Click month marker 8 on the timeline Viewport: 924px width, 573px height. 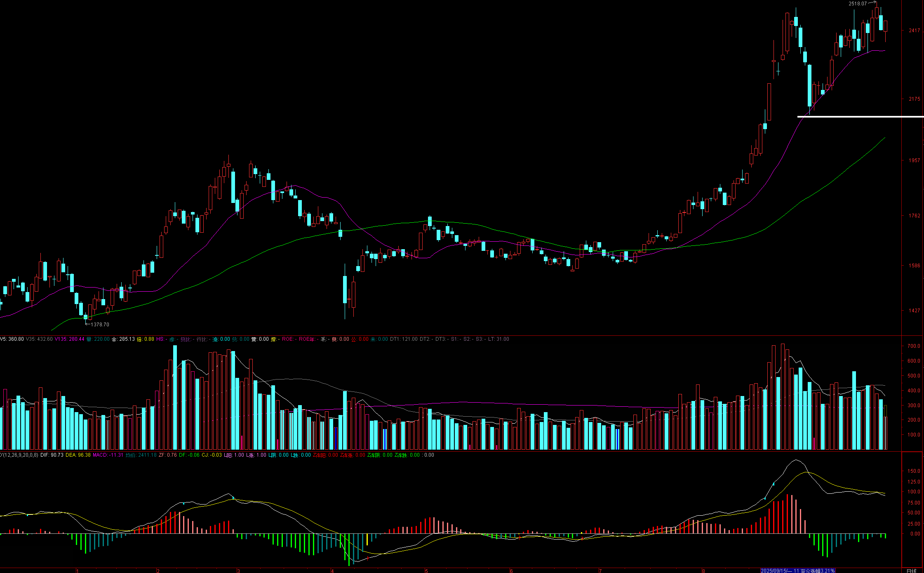click(703, 571)
